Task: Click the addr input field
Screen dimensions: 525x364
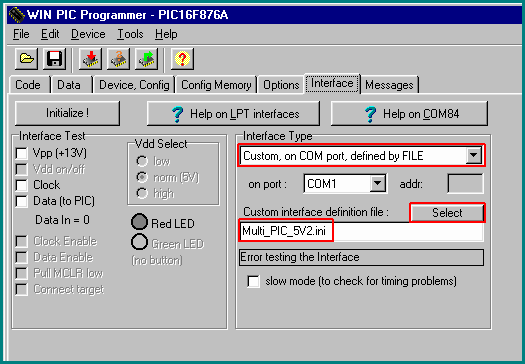Action: click(x=465, y=184)
